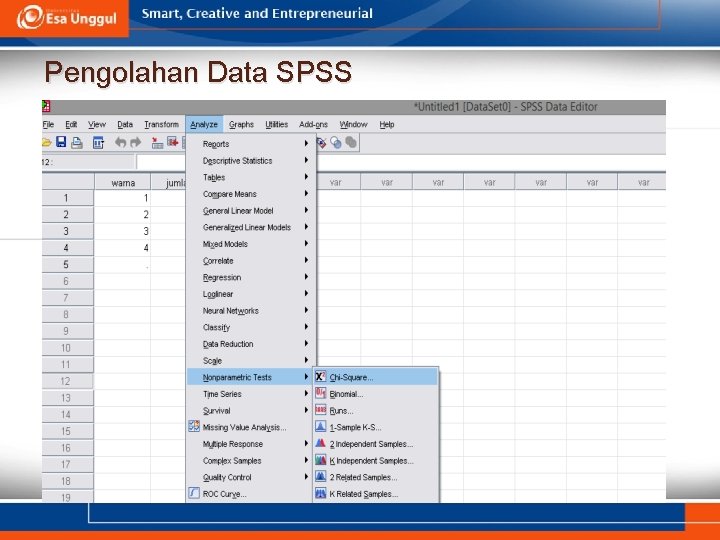Choose Scale in the Analyze menu
Viewport: 720px width, 540px height.
(x=250, y=360)
